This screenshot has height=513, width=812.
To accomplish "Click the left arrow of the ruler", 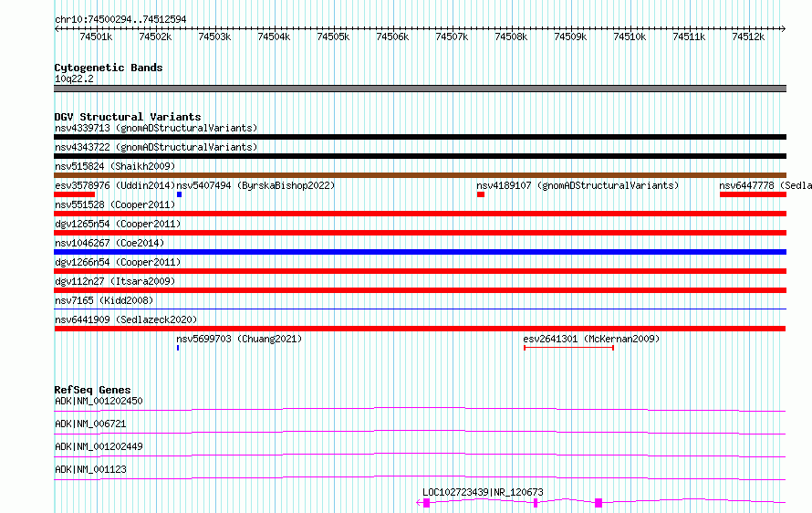I will coord(57,28).
